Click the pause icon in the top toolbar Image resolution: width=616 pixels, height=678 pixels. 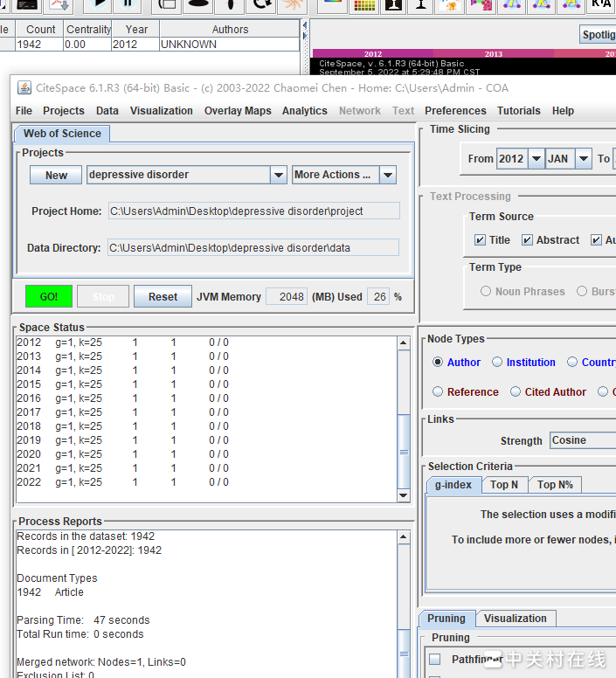(x=128, y=5)
